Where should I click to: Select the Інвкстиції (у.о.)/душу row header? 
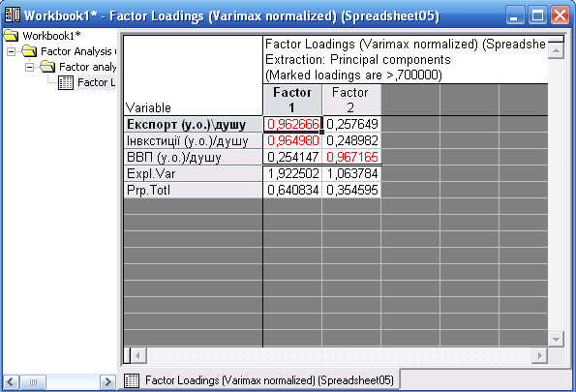(194, 140)
